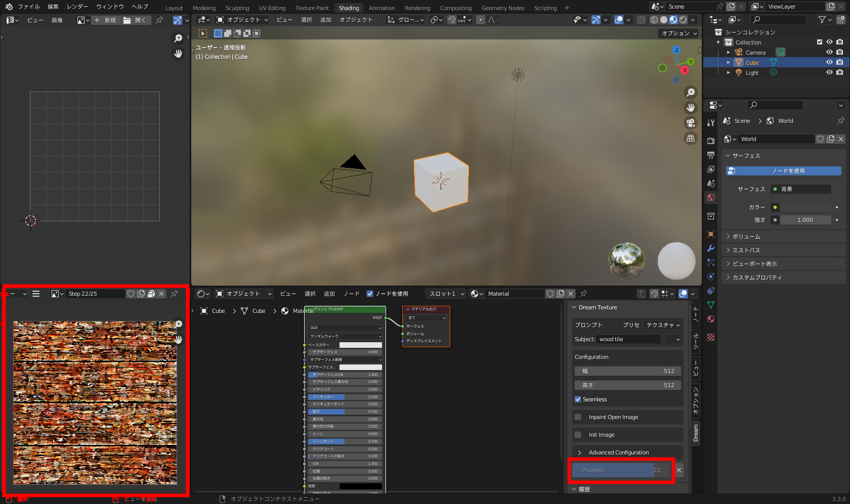Hide the Light with its eye icon
Image resolution: width=850 pixels, height=504 pixels.
(829, 72)
